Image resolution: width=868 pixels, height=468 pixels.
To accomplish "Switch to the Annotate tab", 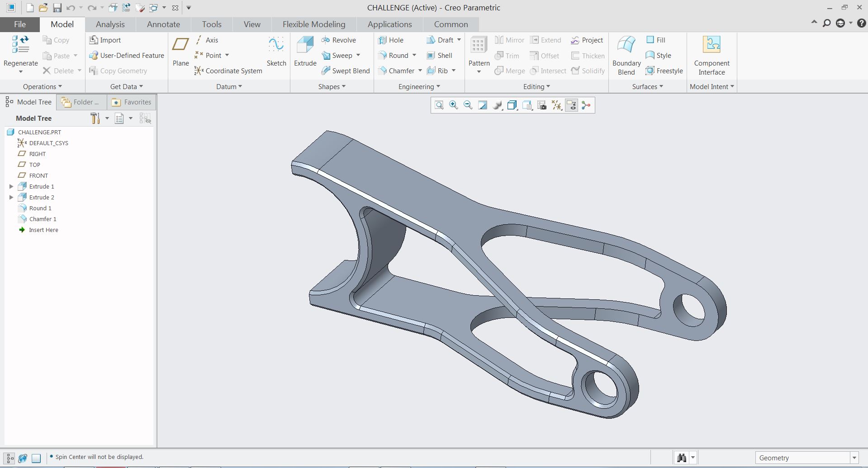I will point(163,24).
